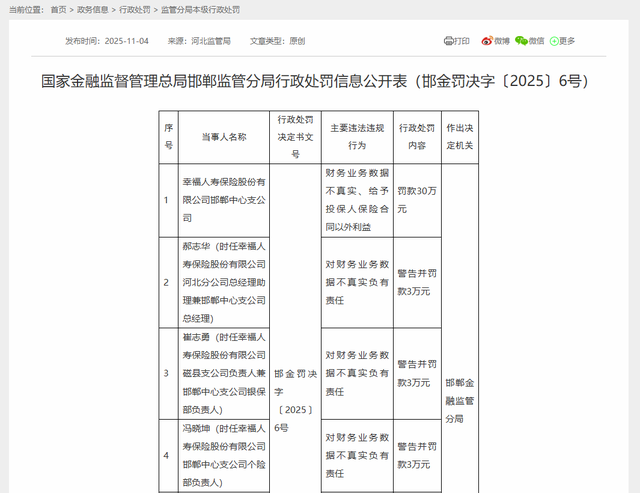Screen dimensions: 640x493
Task: Open 行政处罚 breadcrumb link
Action: point(135,9)
